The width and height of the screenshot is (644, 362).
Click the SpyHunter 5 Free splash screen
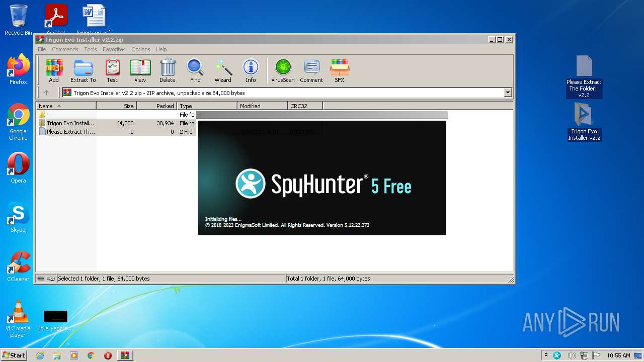[x=322, y=177]
